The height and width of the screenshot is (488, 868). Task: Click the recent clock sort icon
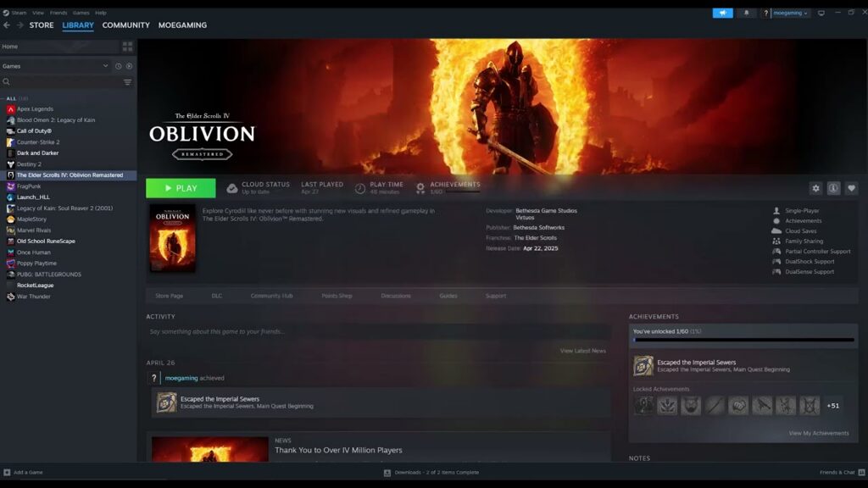tap(118, 66)
